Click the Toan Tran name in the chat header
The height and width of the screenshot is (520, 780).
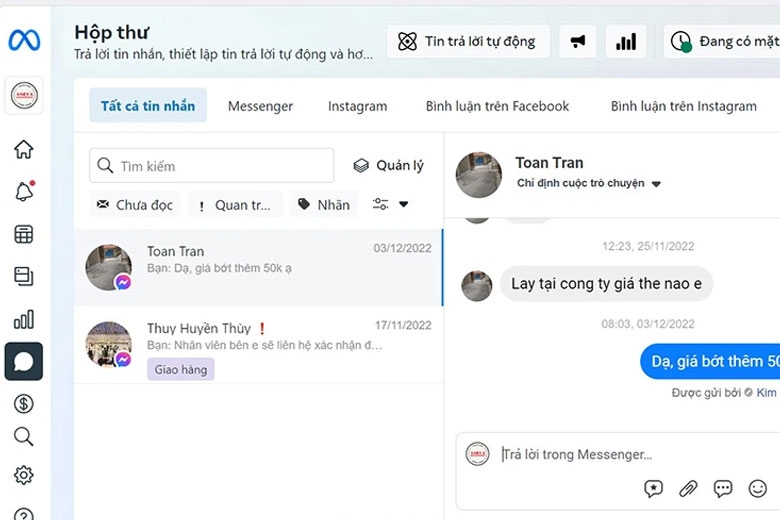(549, 163)
